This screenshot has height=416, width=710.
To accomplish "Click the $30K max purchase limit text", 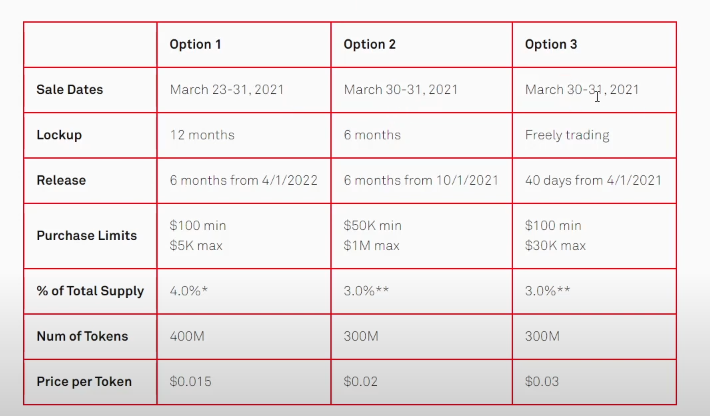I will click(555, 245).
